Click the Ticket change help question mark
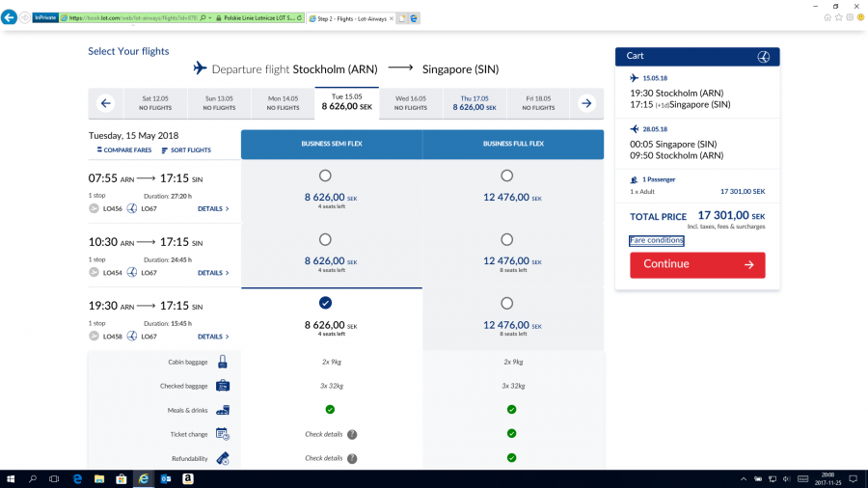Image resolution: width=868 pixels, height=488 pixels. tap(352, 434)
